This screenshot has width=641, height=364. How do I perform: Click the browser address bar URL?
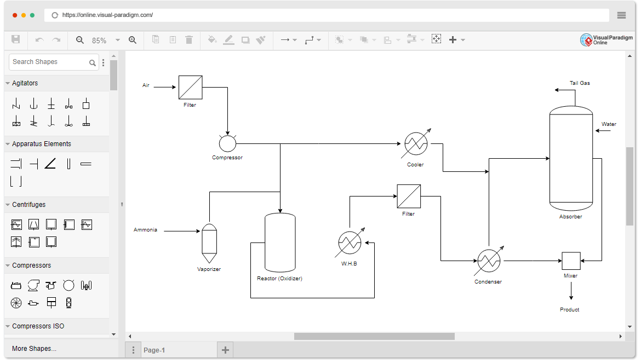pyautogui.click(x=107, y=15)
